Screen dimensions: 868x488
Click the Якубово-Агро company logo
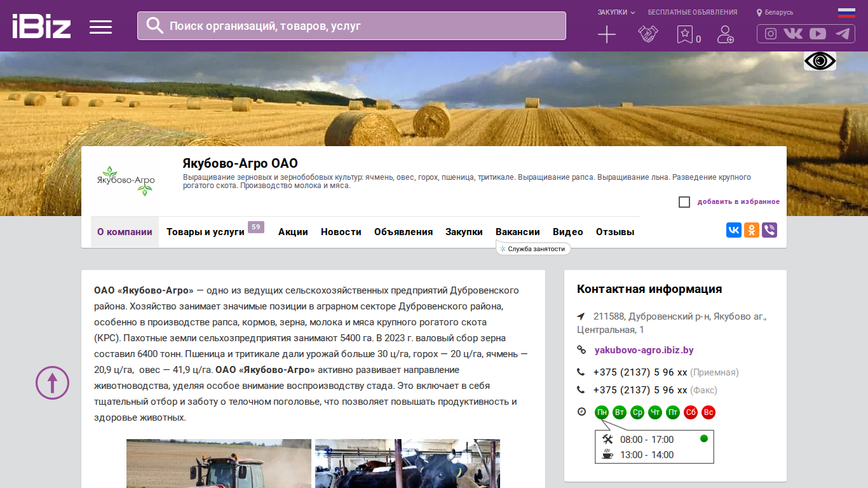coord(126,180)
